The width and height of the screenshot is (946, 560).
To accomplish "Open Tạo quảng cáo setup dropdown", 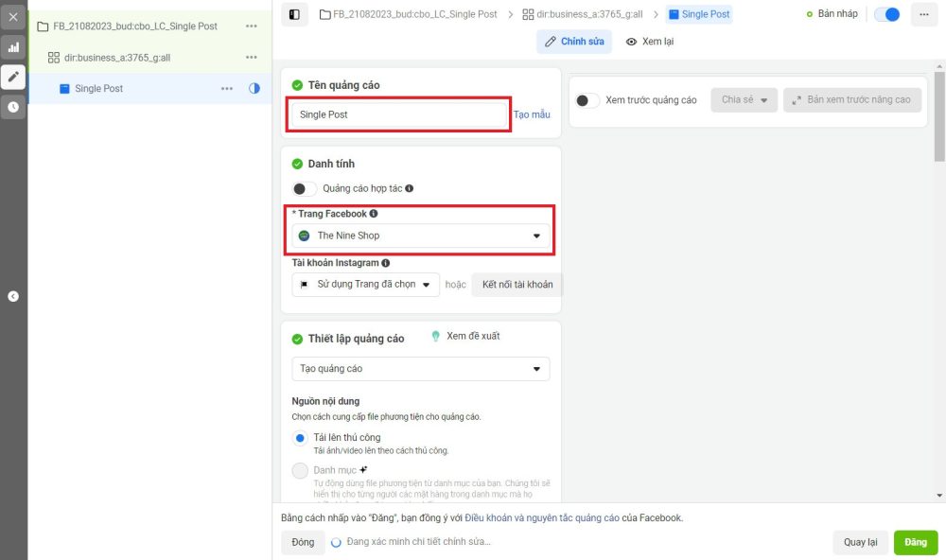I will coord(421,369).
